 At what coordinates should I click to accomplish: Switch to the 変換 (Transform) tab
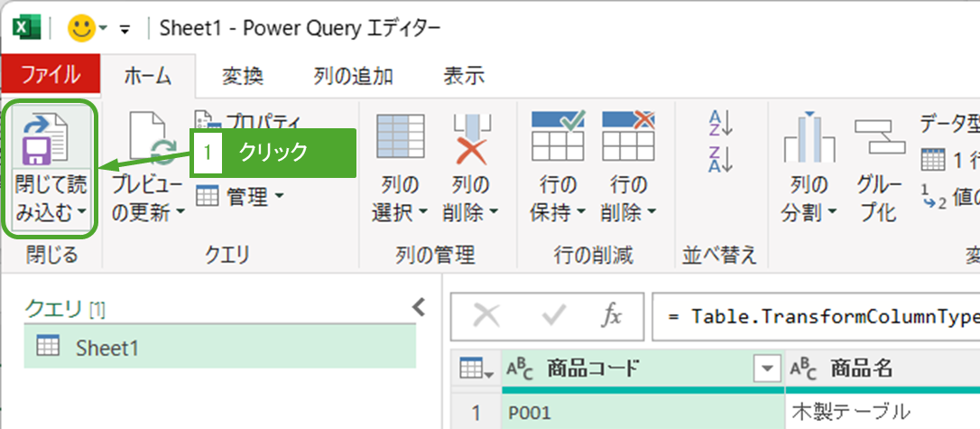click(243, 76)
